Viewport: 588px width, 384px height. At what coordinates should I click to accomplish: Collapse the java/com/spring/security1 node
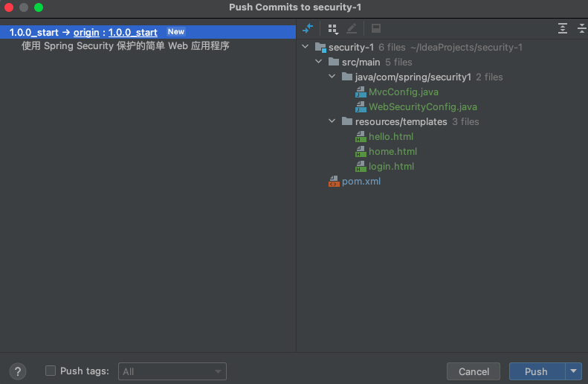pyautogui.click(x=332, y=77)
